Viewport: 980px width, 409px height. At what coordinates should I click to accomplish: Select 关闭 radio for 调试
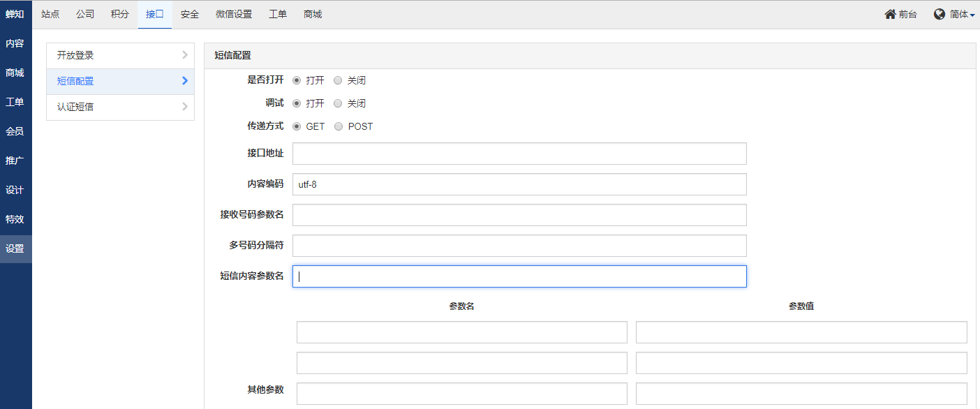[339, 103]
